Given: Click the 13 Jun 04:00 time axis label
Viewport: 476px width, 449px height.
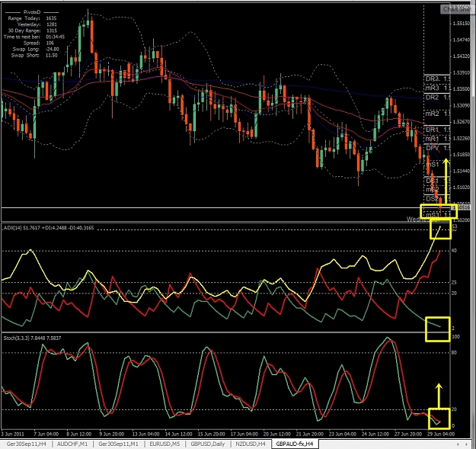Looking at the screenshot, I should tap(145, 434).
